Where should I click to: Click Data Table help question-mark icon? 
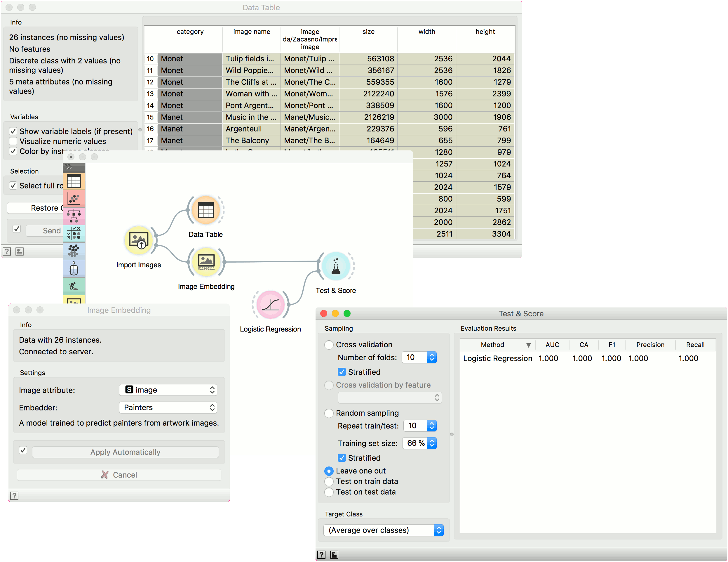7,251
